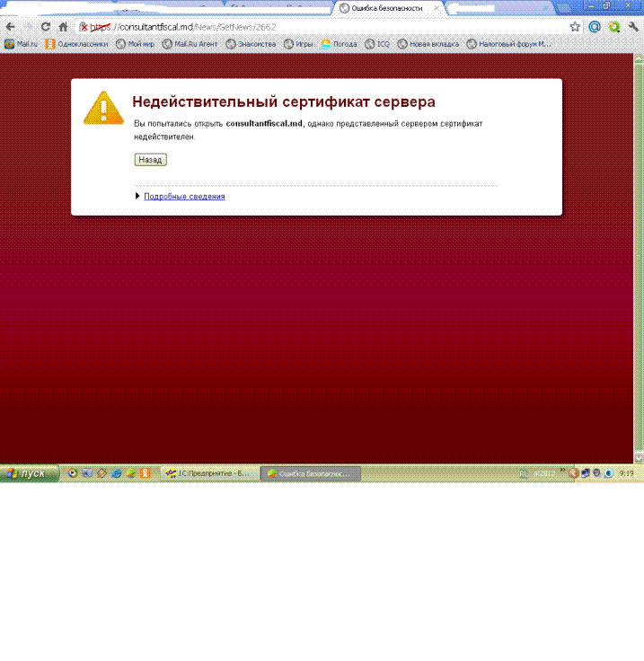Open the home page icon
644x661 pixels.
pos(63,27)
